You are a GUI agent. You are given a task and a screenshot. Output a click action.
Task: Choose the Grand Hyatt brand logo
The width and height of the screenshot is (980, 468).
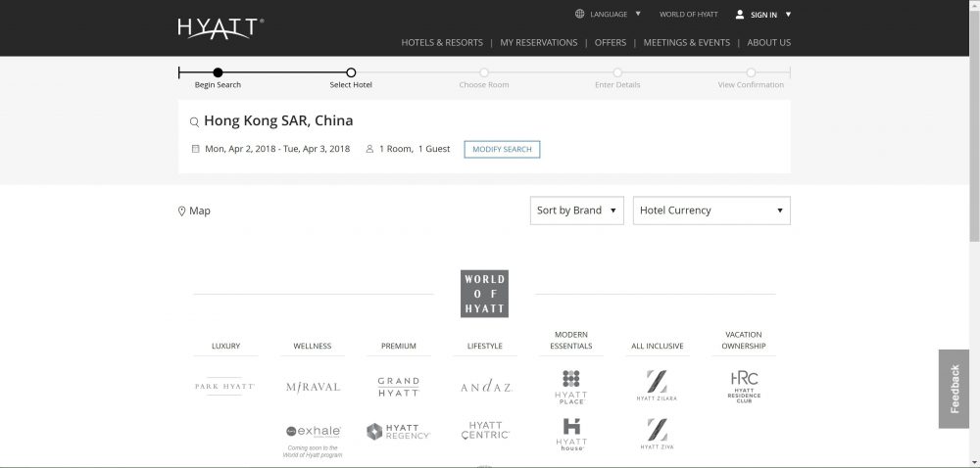398,387
